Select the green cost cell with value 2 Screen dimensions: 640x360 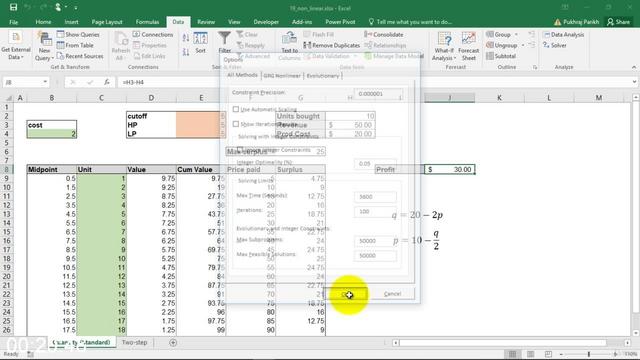point(52,133)
